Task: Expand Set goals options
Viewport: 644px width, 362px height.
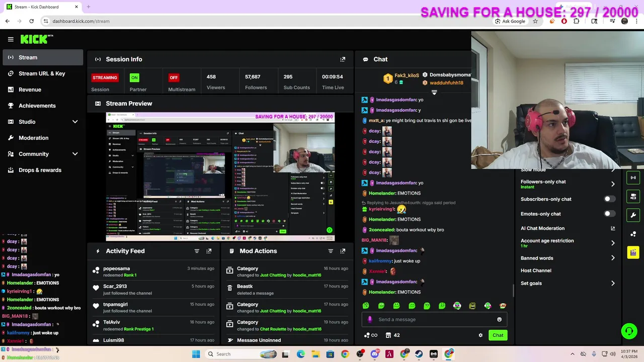Action: 613,283
